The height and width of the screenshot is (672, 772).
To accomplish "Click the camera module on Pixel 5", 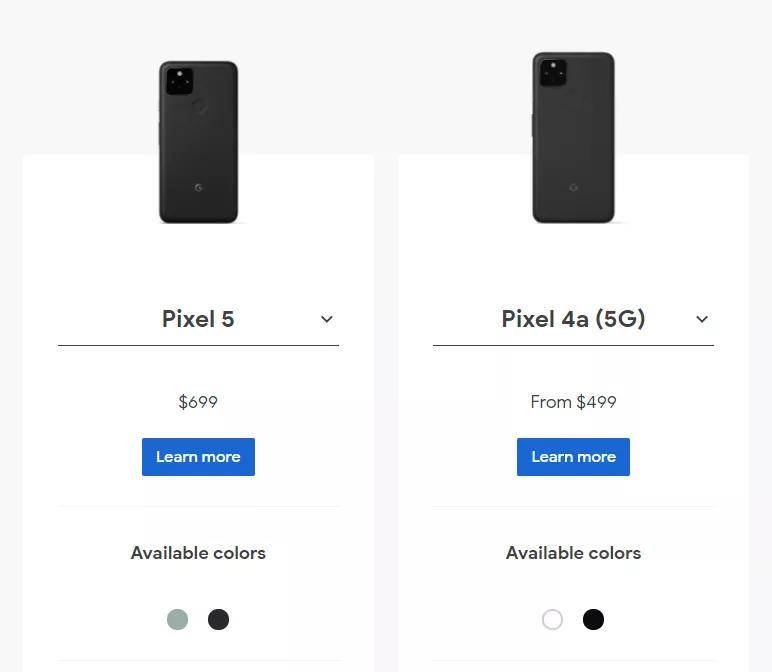I will pos(179,81).
